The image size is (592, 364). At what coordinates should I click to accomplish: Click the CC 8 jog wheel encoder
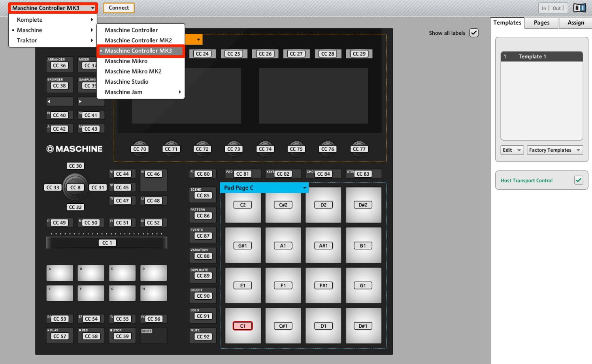[x=75, y=187]
